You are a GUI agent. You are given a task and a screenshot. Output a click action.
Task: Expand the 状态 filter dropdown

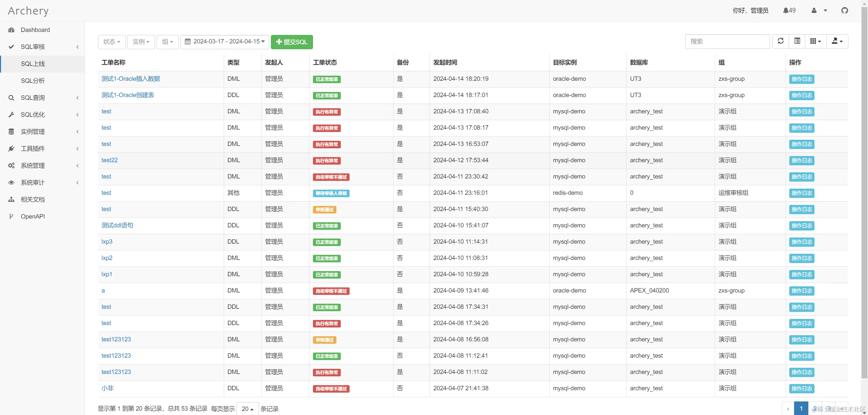112,42
